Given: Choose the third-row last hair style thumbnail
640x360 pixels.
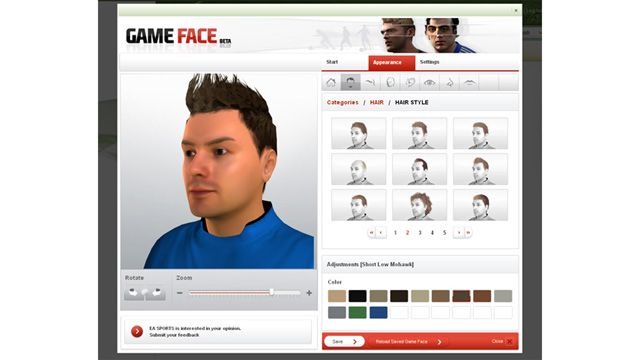Looking at the screenshot, I should pos(480,205).
